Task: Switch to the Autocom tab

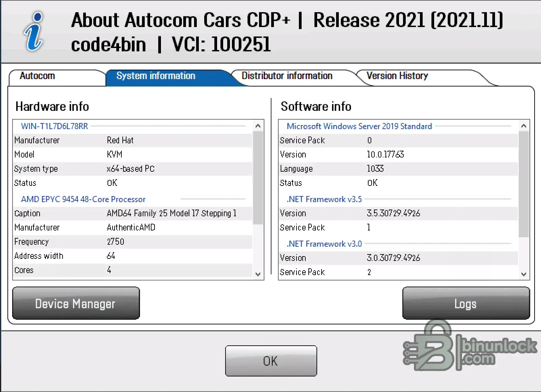Action: (57, 77)
